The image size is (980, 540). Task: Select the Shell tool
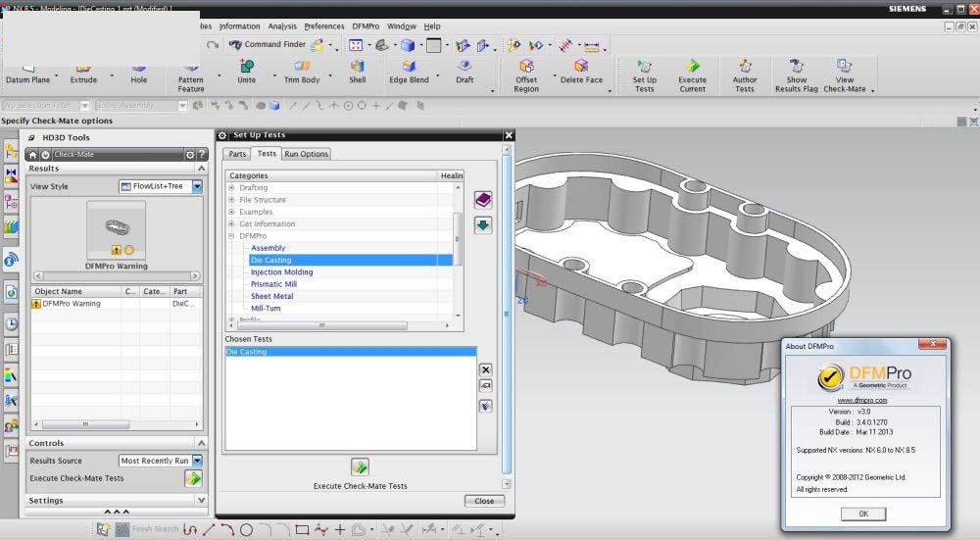357,72
